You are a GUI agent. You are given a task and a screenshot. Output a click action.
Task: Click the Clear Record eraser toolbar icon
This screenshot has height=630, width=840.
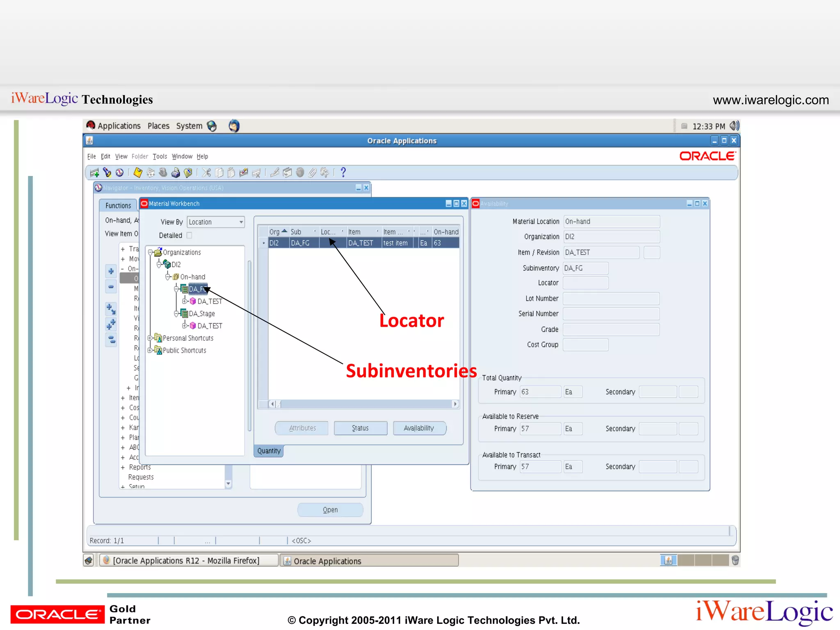click(244, 173)
